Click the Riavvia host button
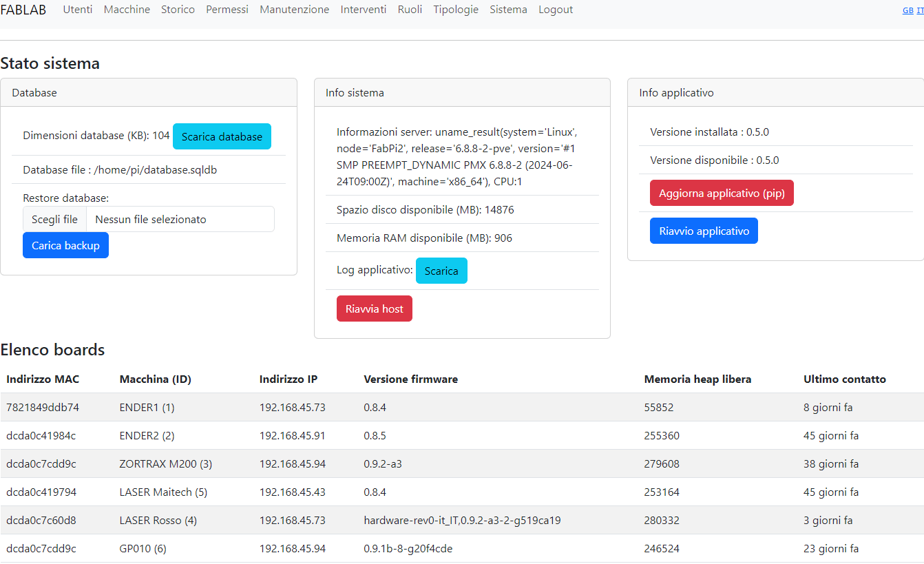924x564 pixels. coord(375,309)
